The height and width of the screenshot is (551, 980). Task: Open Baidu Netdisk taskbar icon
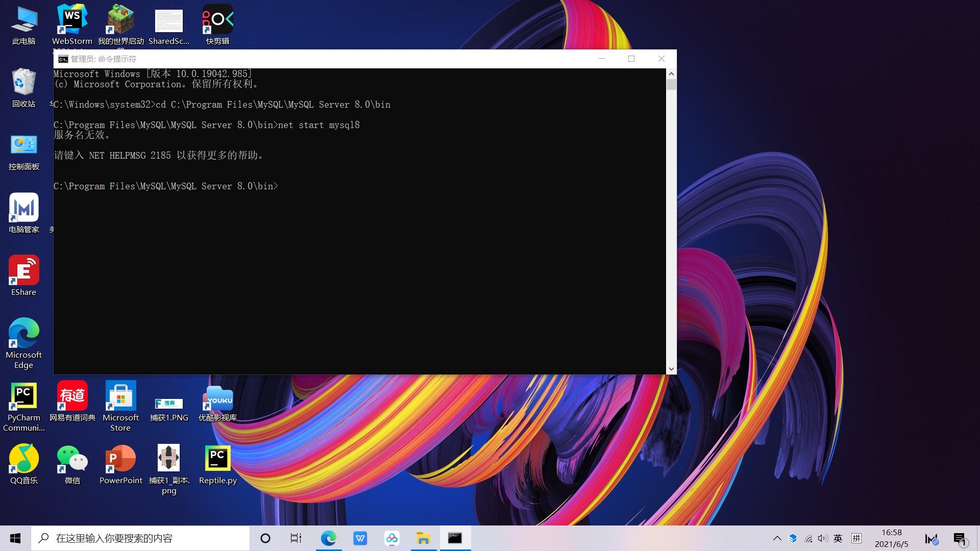coord(392,538)
